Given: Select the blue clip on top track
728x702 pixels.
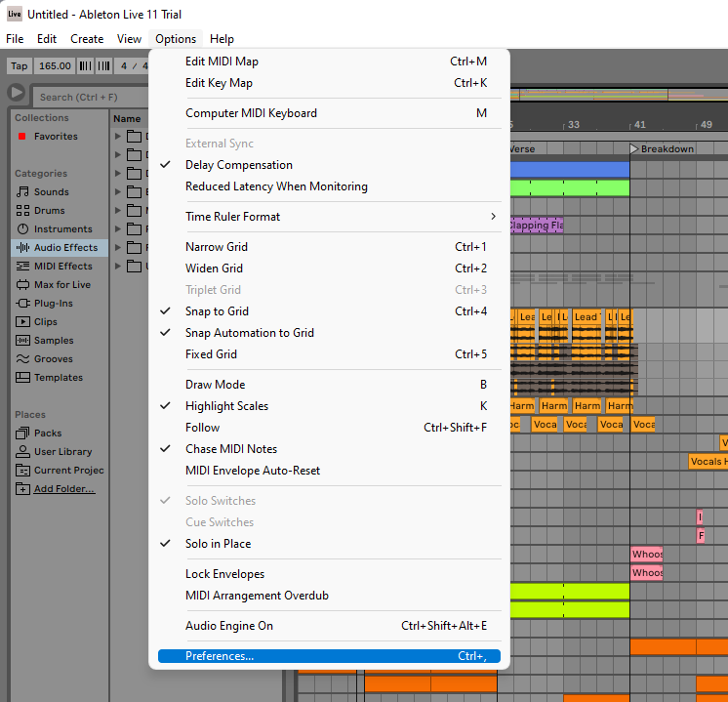Looking at the screenshot, I should click(570, 169).
